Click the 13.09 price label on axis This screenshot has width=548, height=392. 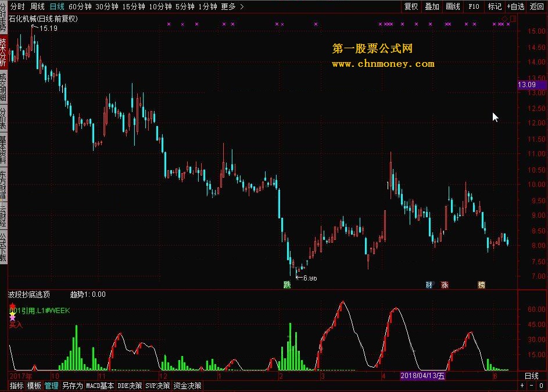click(532, 85)
